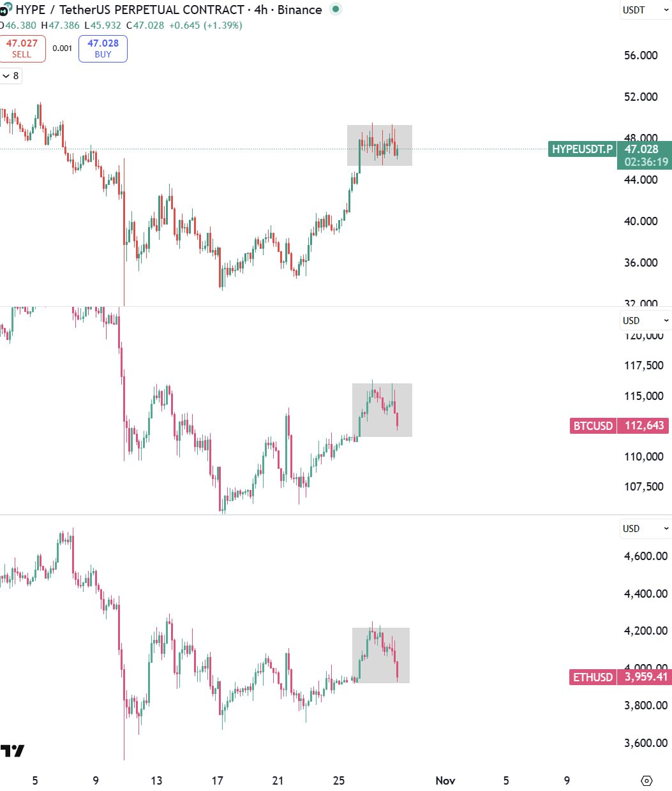Expand the collapsed indicators legend (8)

[x=10, y=76]
